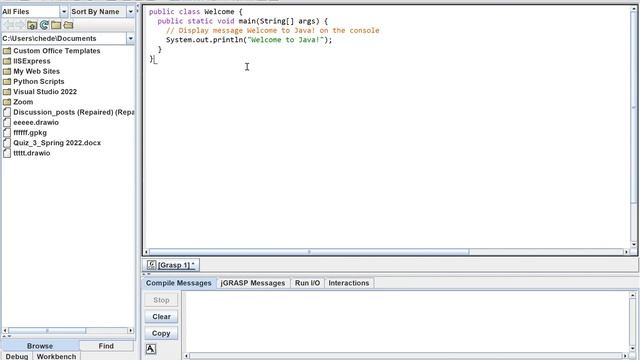The image size is (640, 360).
Task: Click the '// Display message' comment line
Action: coord(273,30)
